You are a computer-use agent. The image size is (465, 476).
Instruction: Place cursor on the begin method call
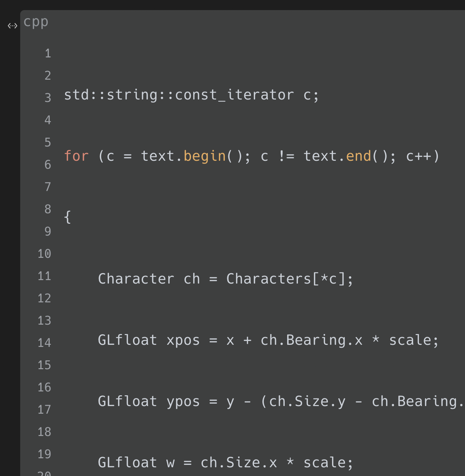click(205, 156)
